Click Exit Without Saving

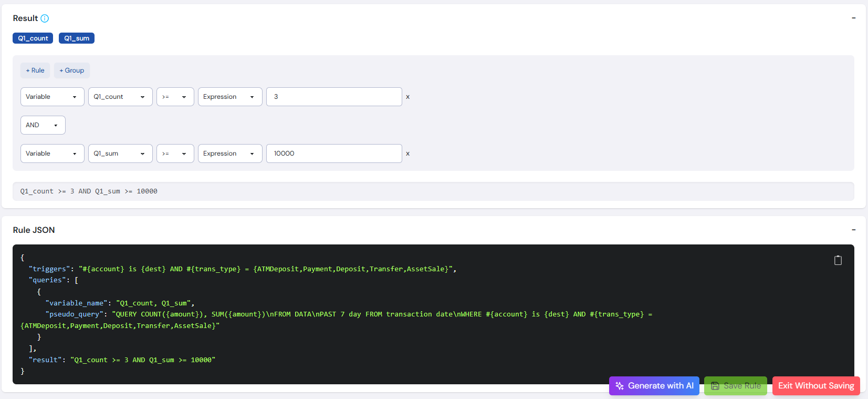pos(816,386)
